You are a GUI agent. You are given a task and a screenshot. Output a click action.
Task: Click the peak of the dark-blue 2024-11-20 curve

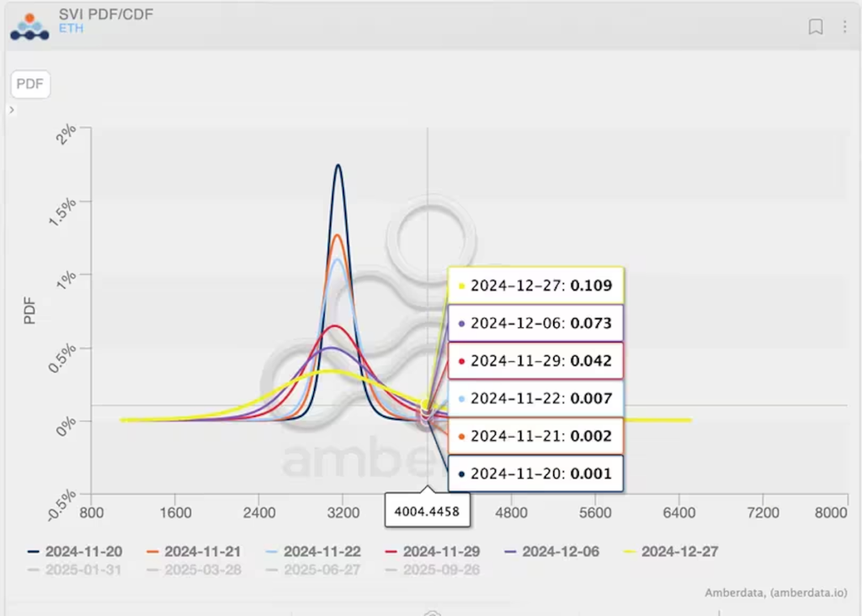(338, 165)
